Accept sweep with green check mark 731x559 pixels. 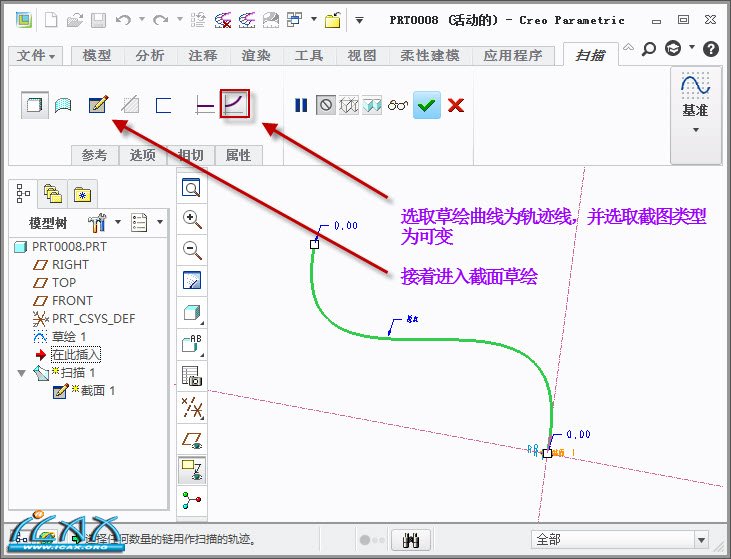click(427, 105)
